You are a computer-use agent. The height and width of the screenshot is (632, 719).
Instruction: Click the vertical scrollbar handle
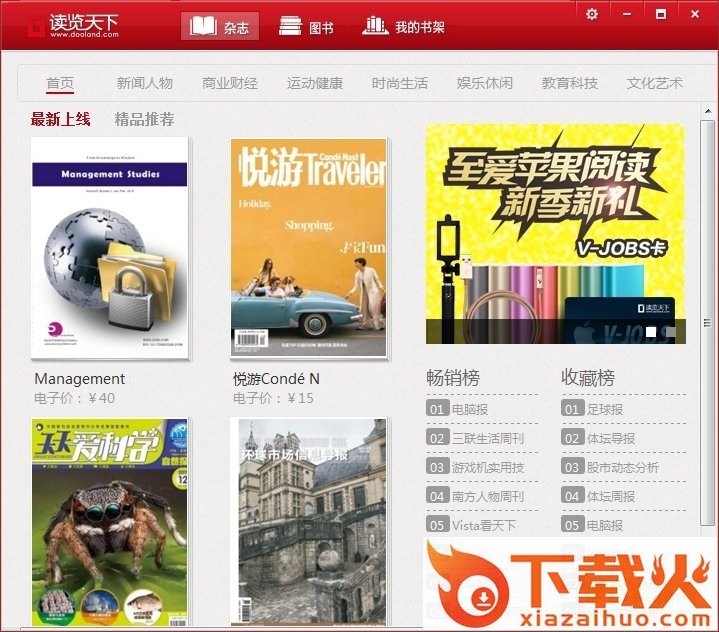coord(709,322)
